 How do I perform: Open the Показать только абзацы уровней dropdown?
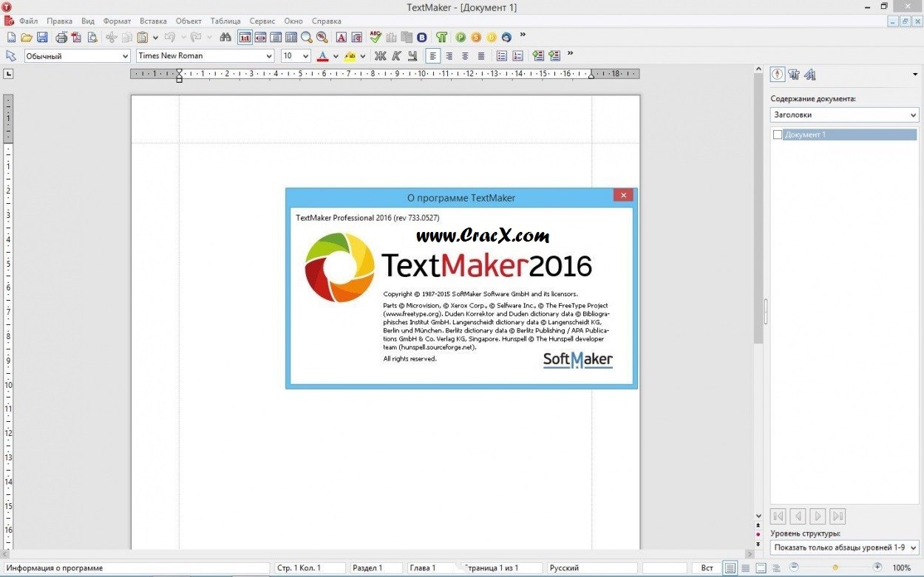click(x=844, y=547)
